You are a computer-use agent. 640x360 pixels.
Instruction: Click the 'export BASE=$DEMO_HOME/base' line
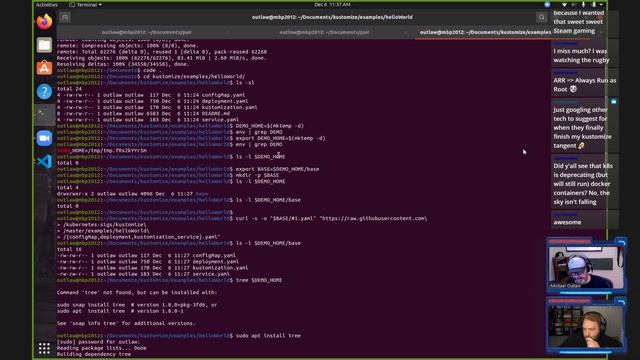coord(278,169)
